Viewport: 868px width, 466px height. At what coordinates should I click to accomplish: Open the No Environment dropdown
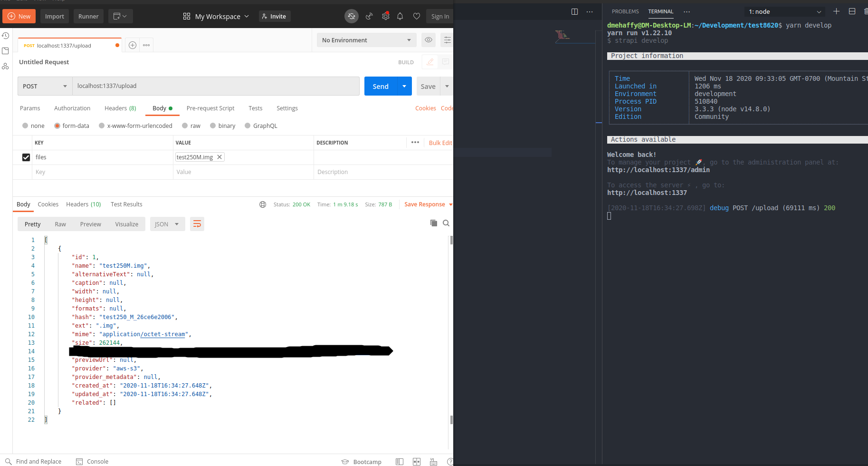pyautogui.click(x=366, y=40)
